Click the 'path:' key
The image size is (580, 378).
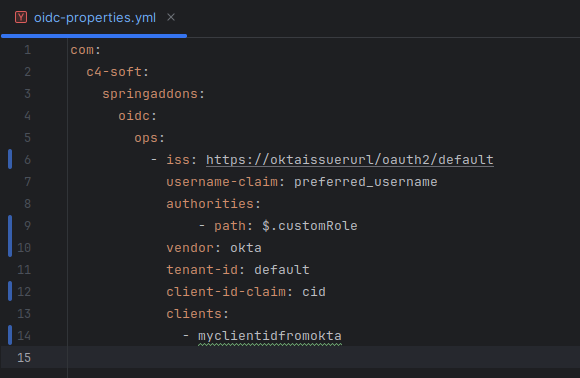click(x=233, y=226)
